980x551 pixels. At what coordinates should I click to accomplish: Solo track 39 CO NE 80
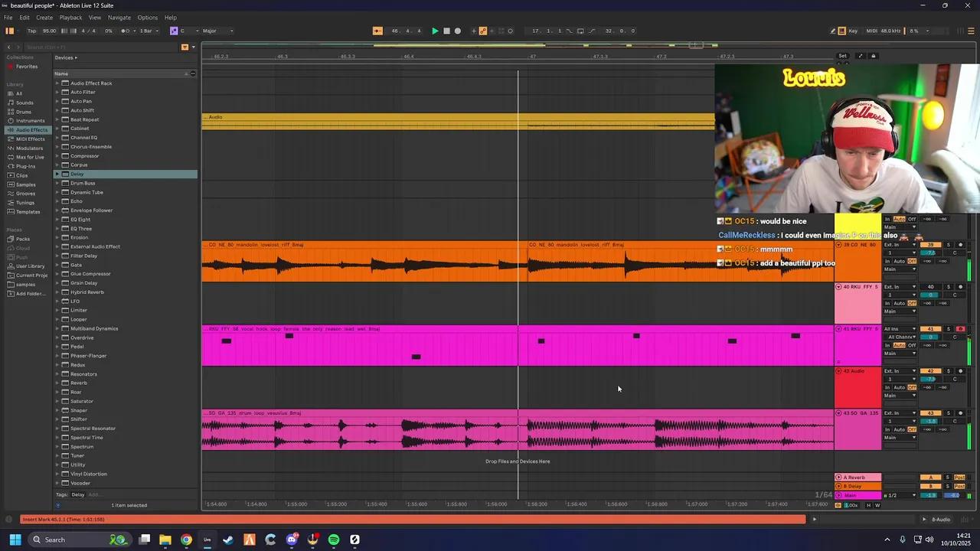click(948, 245)
